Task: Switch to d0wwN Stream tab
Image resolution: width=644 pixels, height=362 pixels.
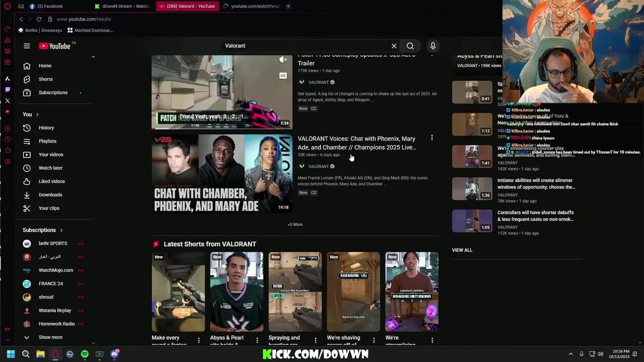Action: tap(122, 6)
